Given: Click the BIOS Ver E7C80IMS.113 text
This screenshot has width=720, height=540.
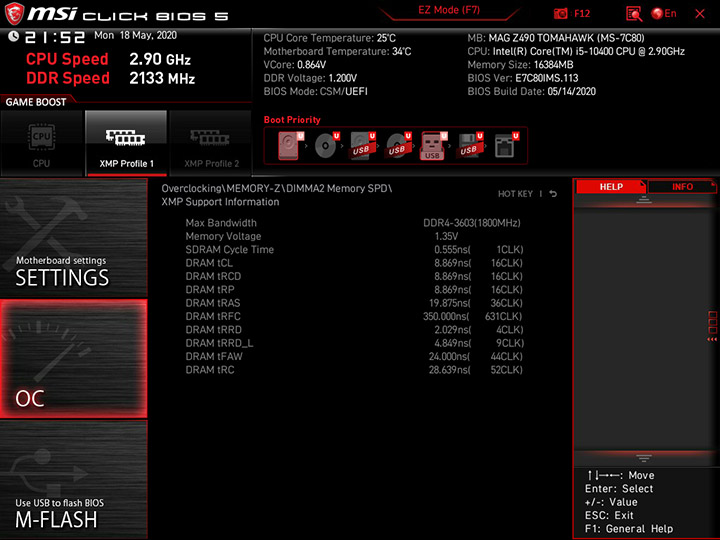Looking at the screenshot, I should click(x=523, y=78).
